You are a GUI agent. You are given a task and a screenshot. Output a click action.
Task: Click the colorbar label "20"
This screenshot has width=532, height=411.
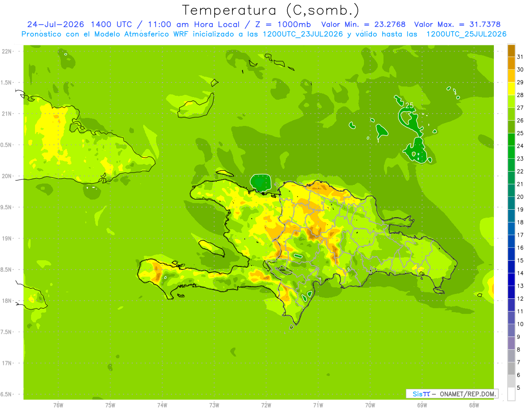point(520,197)
